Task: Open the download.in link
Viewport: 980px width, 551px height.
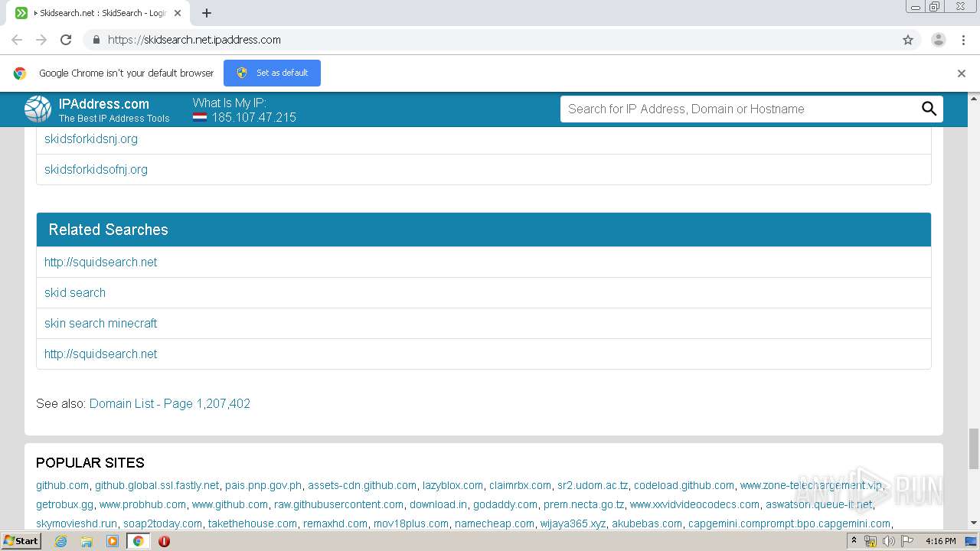Action: (x=438, y=504)
